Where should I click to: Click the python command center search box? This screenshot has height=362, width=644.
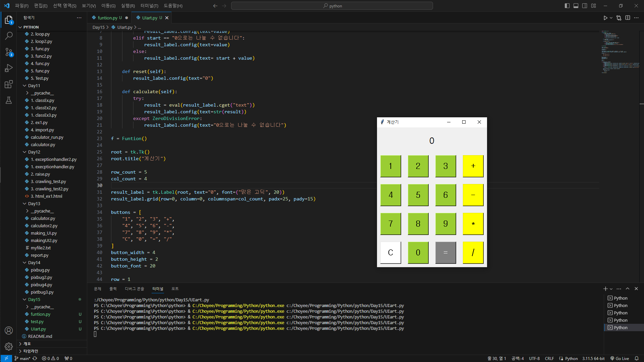coord(332,6)
